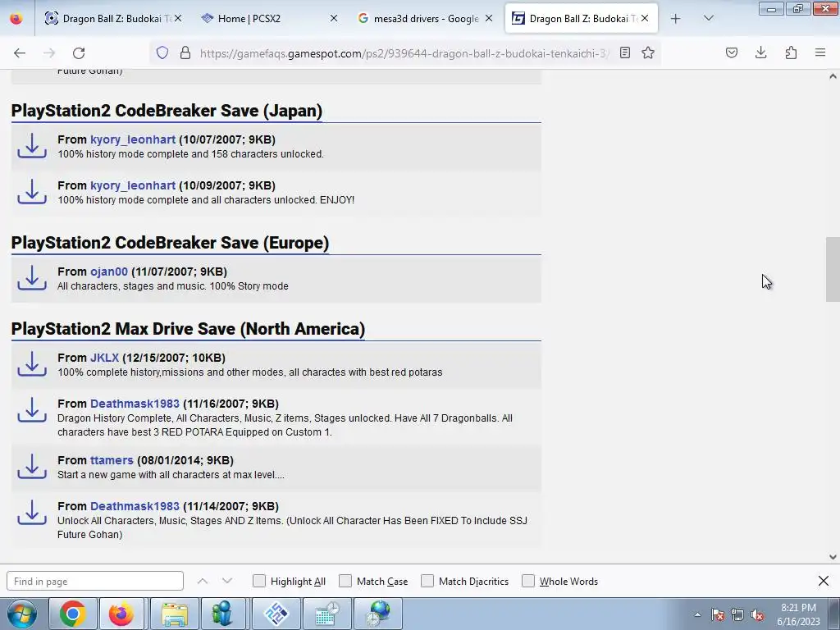Click volume muted tray icon
840x630 pixels.
[x=757, y=615]
